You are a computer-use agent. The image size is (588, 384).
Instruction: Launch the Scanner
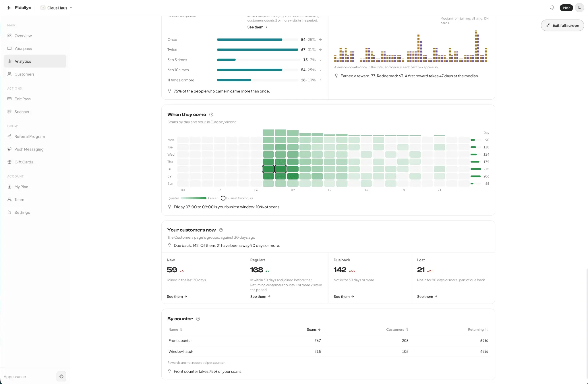click(35, 112)
